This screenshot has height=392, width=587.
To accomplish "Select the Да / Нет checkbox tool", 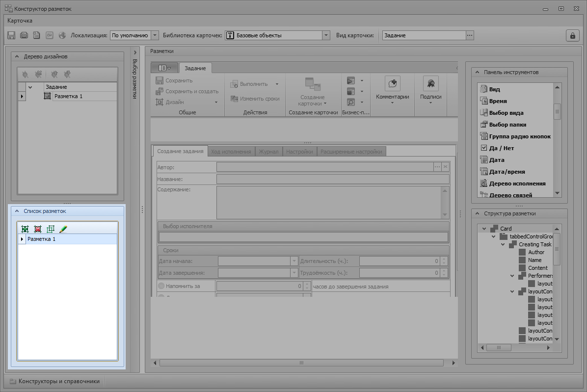I will click(x=501, y=148).
